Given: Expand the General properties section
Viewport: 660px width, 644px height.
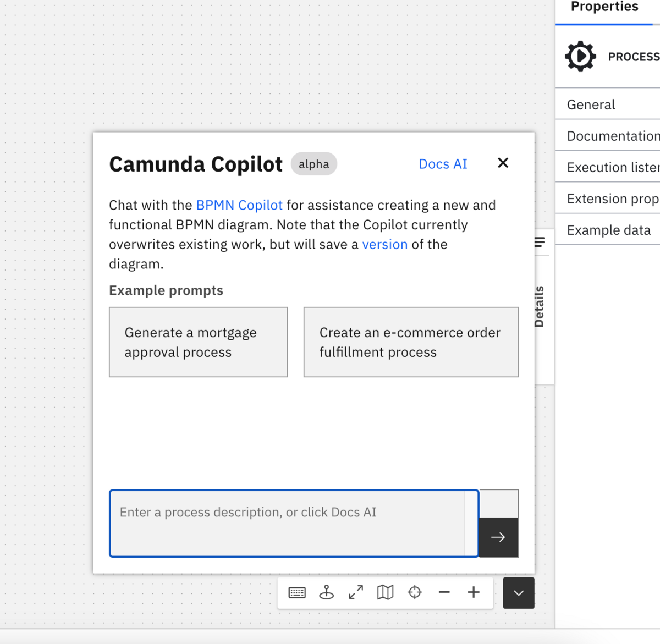Looking at the screenshot, I should click(607, 104).
